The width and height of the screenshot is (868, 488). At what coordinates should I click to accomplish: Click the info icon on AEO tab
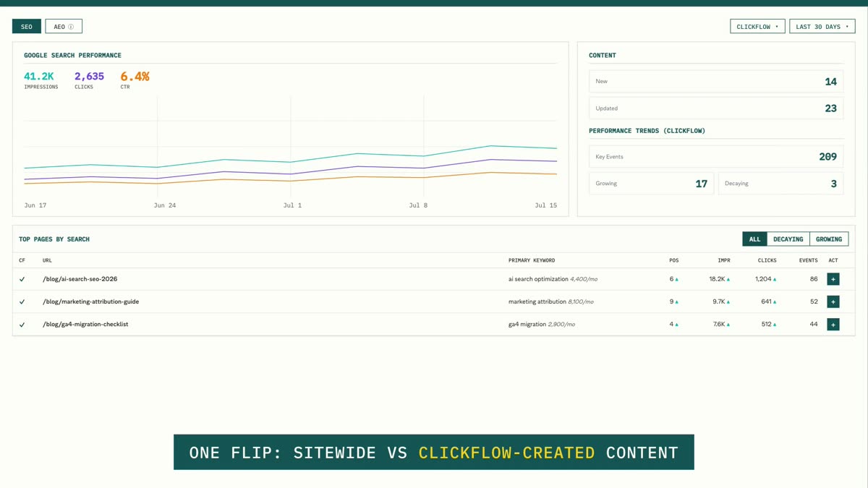tap(71, 27)
